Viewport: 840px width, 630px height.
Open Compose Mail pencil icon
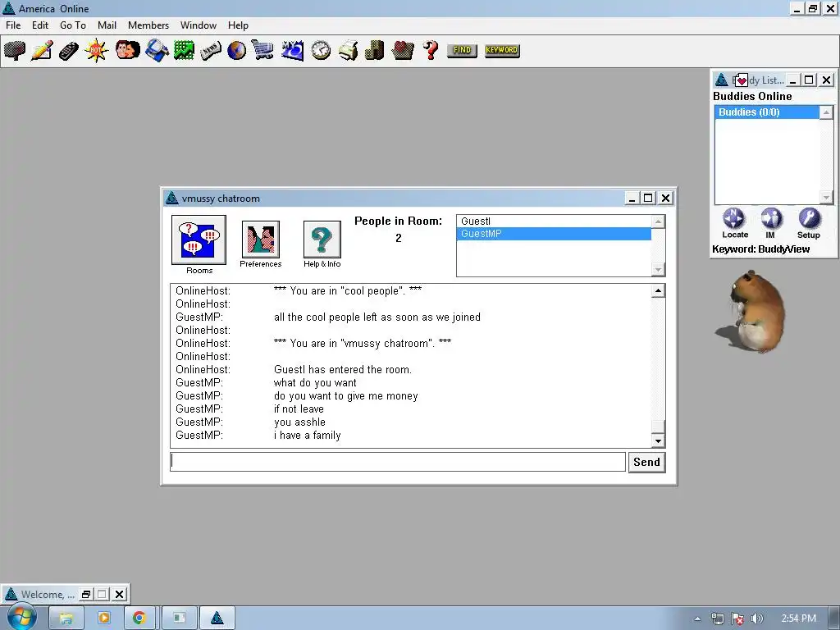point(42,50)
